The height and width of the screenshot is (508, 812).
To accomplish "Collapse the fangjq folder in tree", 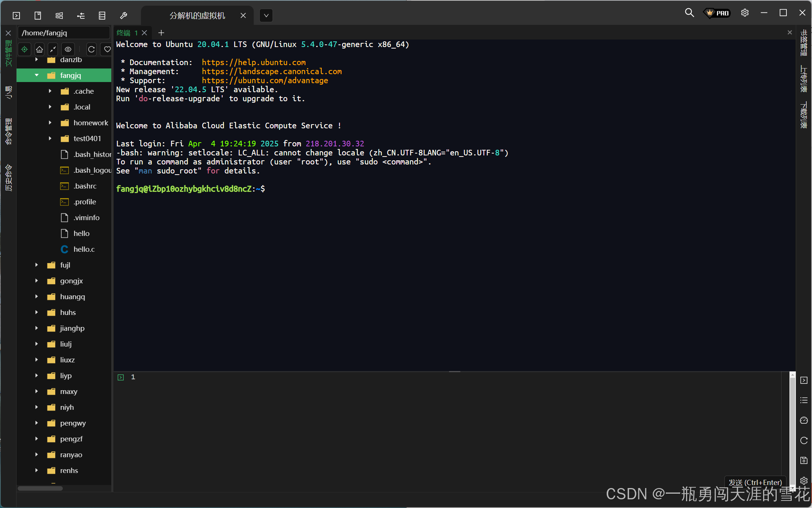I will [36, 75].
